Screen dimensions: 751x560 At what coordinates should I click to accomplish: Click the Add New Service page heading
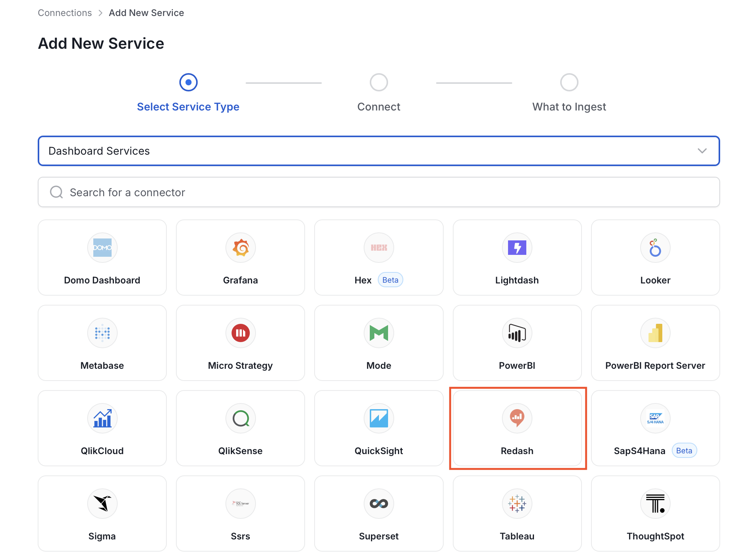tap(101, 43)
